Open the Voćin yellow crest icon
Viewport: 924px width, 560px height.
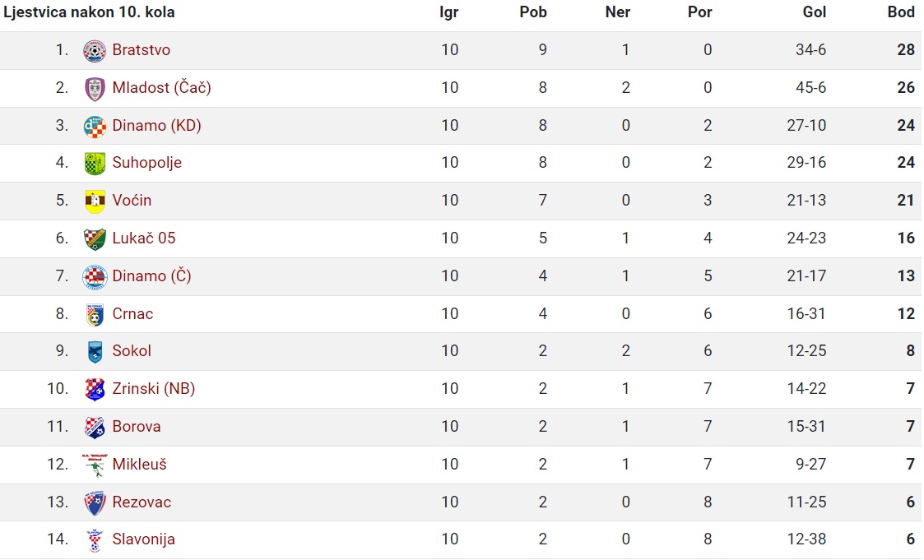tap(95, 201)
